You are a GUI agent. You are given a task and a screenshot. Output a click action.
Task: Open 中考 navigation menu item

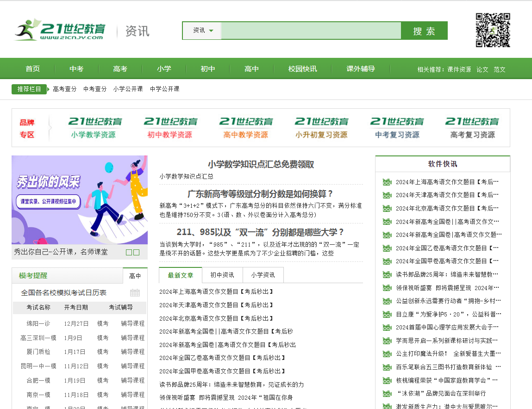click(76, 69)
